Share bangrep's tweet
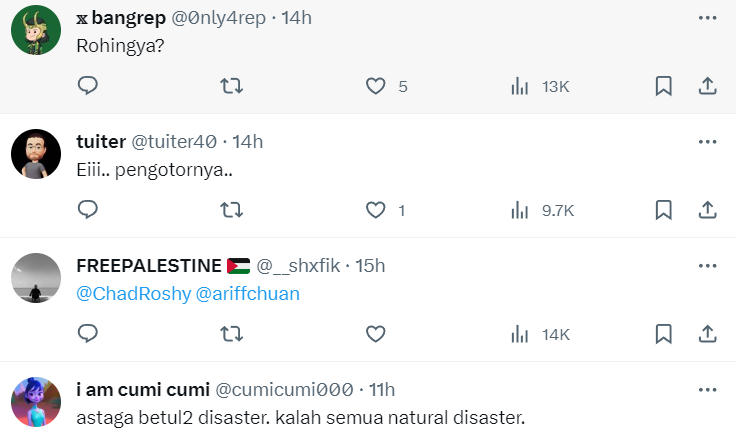 click(707, 87)
